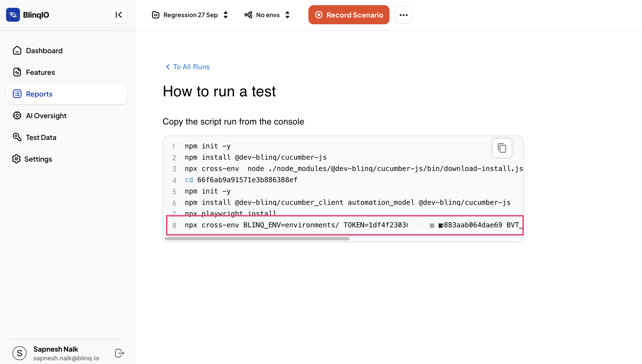Click code line 'npm install @dev-blinq/cucumber-js'
Image resolution: width=642 pixels, height=364 pixels.
click(x=256, y=157)
